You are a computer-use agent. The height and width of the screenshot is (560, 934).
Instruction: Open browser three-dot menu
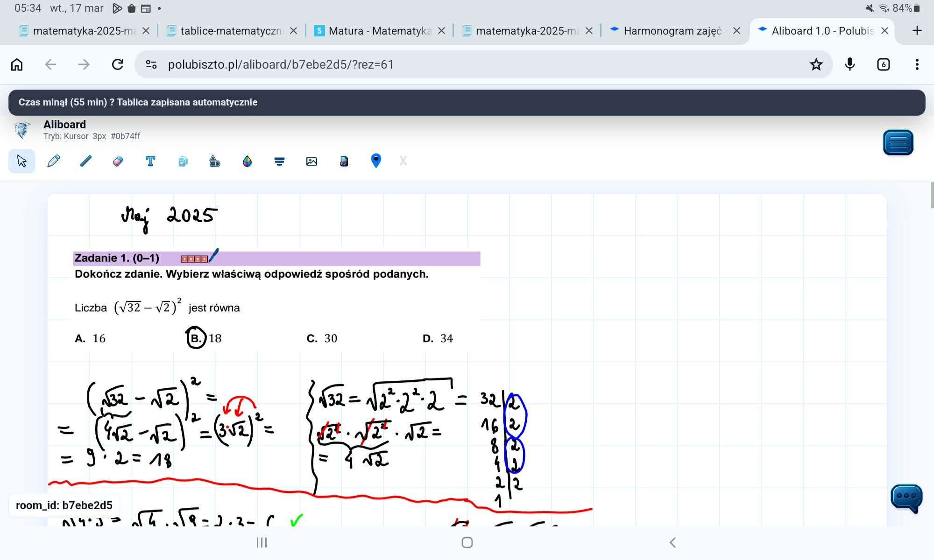tap(917, 64)
